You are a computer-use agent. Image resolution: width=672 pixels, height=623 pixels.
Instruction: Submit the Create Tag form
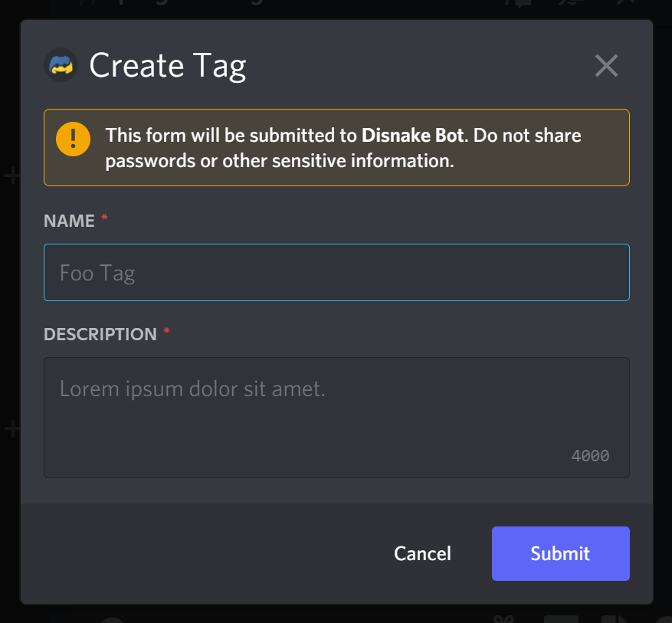[560, 553]
